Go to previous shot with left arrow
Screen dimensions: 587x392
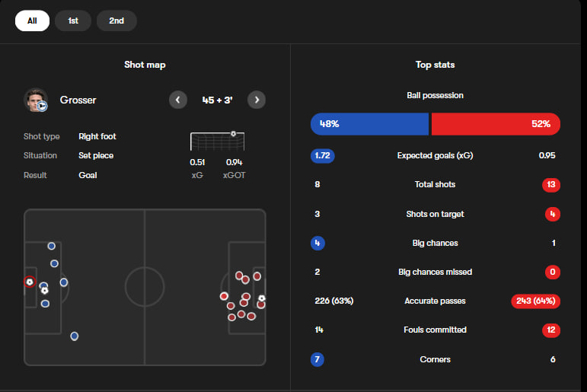click(x=178, y=100)
